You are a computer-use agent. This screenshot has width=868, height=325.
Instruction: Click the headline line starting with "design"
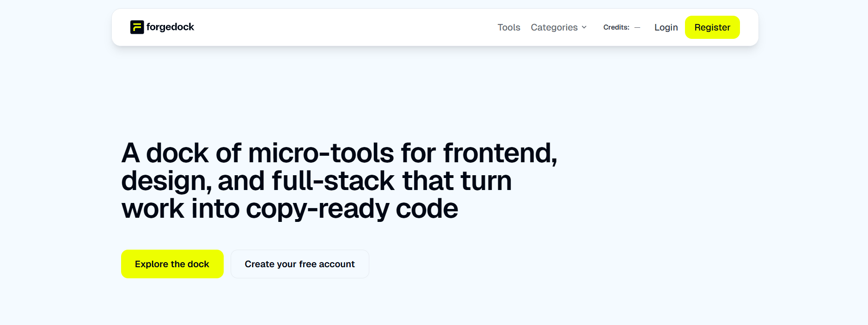tap(316, 181)
